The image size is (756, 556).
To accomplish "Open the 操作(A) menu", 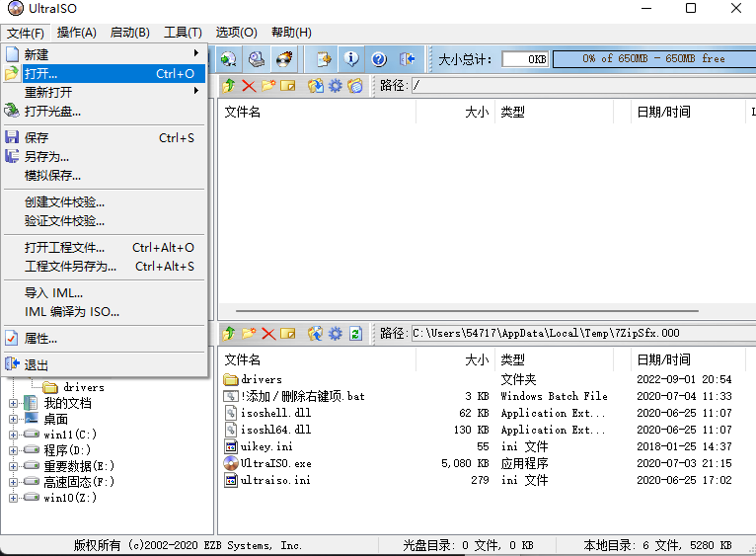I will 77,33.
